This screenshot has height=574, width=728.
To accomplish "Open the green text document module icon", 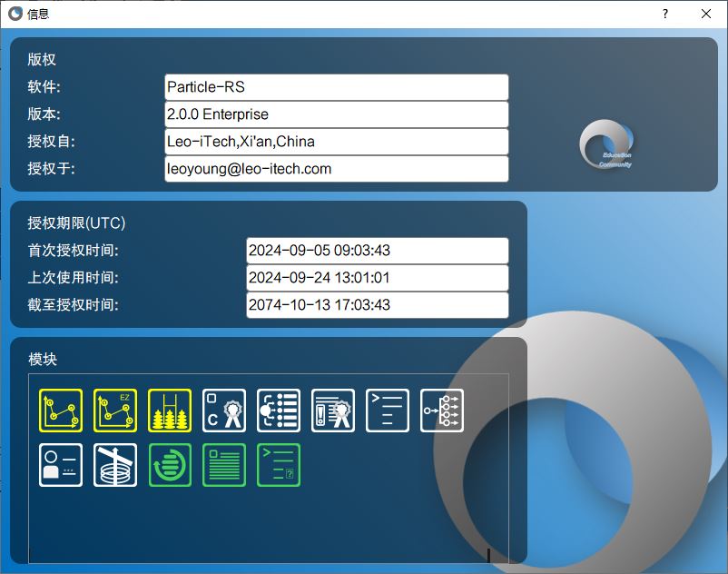I will pyautogui.click(x=224, y=465).
